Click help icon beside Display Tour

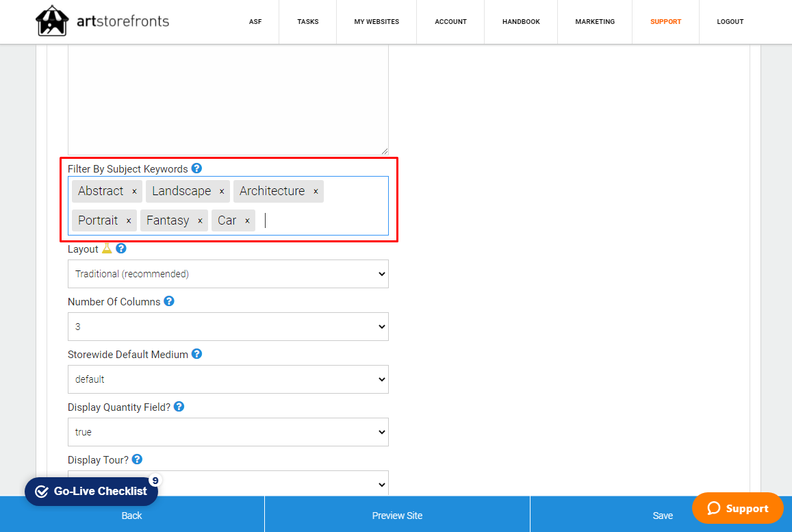(137, 459)
